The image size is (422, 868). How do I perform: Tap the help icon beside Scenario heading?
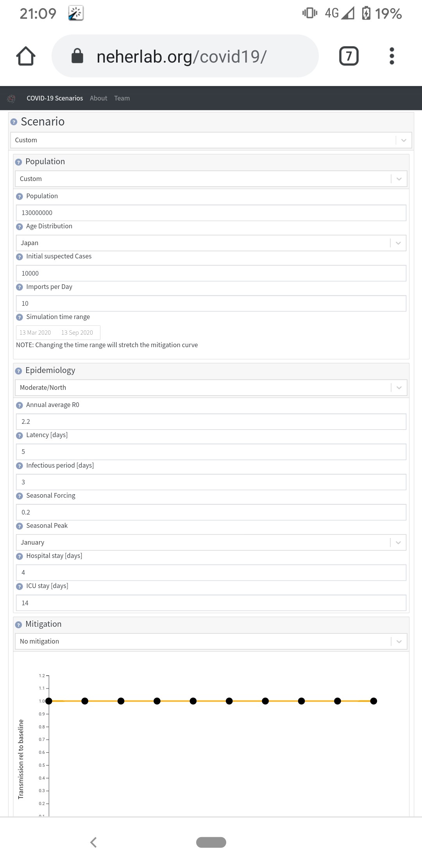point(14,122)
